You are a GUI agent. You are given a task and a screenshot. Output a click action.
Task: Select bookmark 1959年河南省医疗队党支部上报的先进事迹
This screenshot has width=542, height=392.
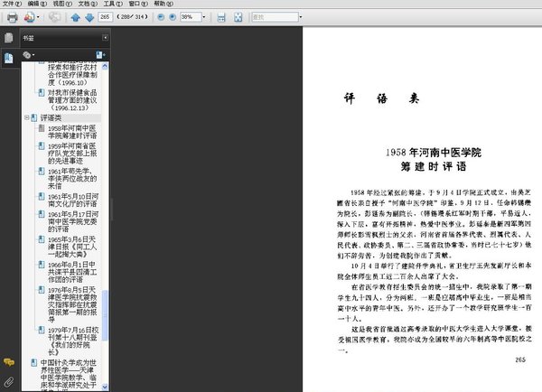[x=72, y=154]
